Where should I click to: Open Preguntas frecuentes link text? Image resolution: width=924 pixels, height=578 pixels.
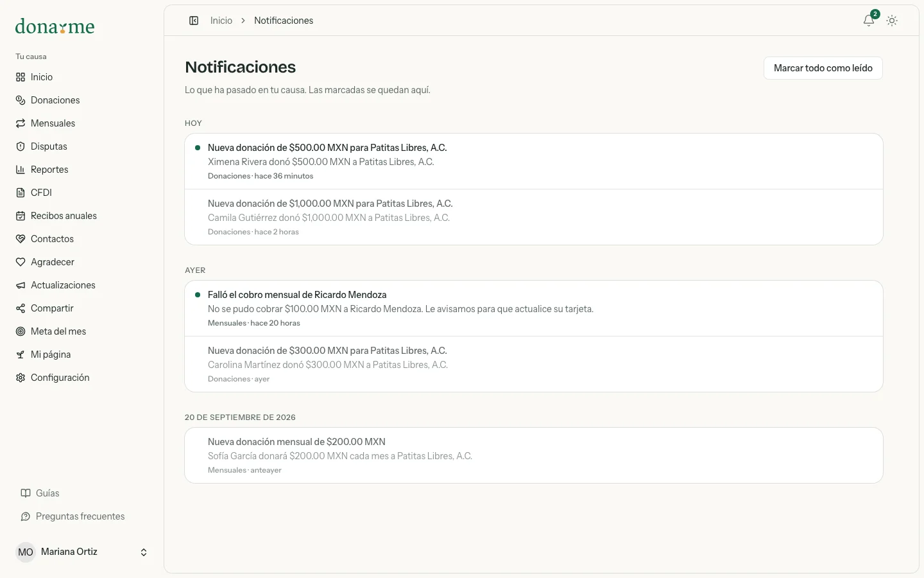(80, 516)
